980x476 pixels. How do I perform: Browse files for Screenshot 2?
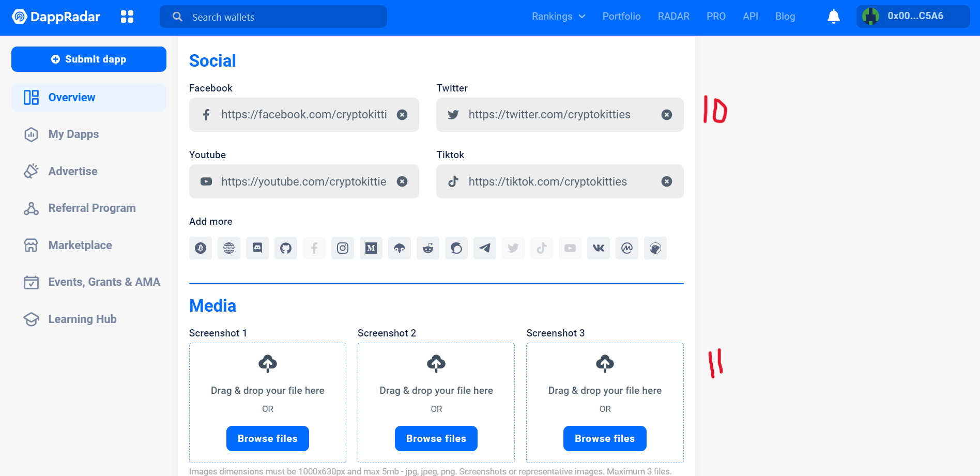[436, 439]
